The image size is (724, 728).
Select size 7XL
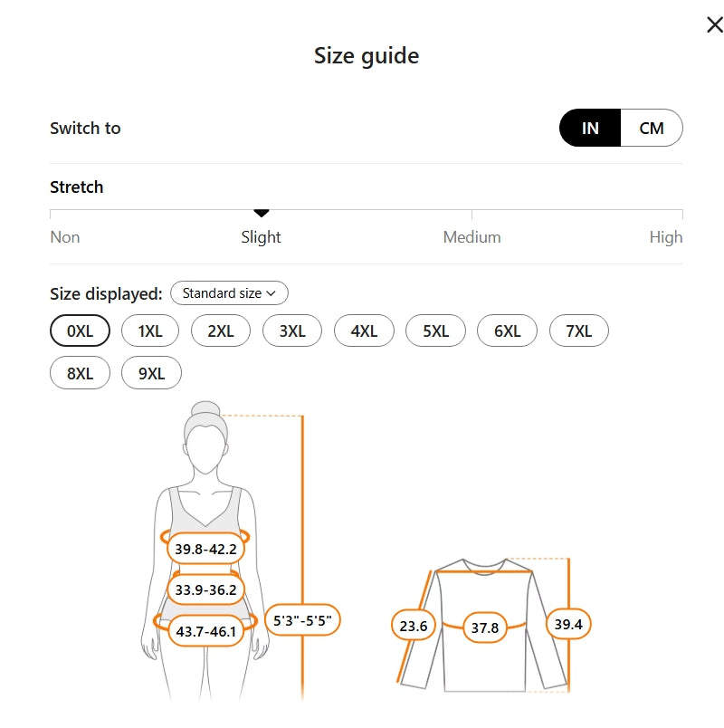click(578, 331)
